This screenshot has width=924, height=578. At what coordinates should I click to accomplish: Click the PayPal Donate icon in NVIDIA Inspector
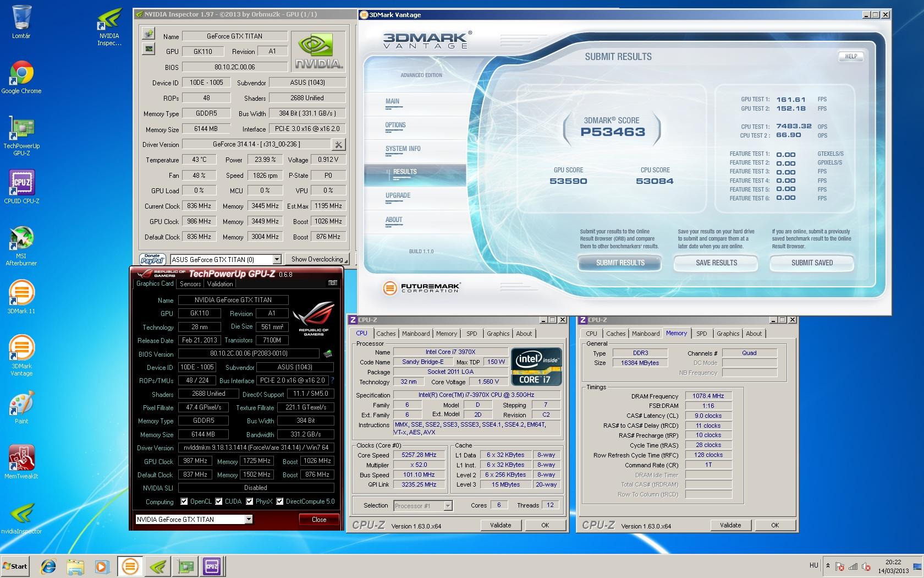(x=153, y=259)
